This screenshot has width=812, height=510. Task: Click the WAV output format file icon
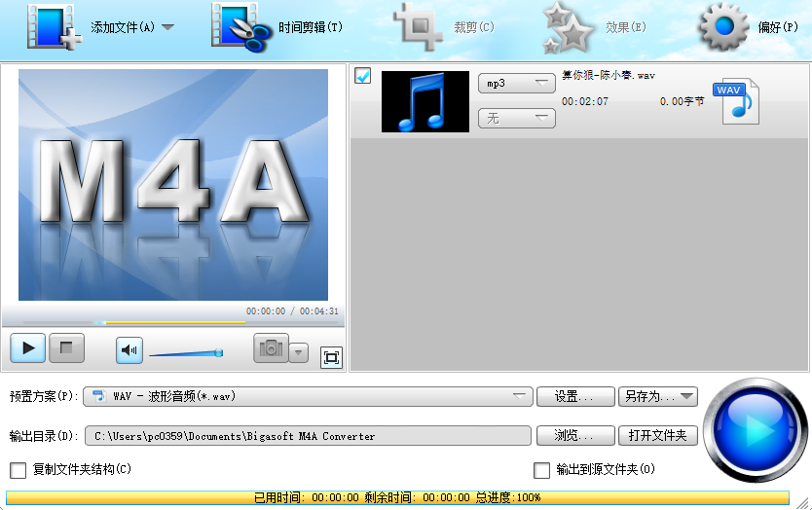coord(736,102)
